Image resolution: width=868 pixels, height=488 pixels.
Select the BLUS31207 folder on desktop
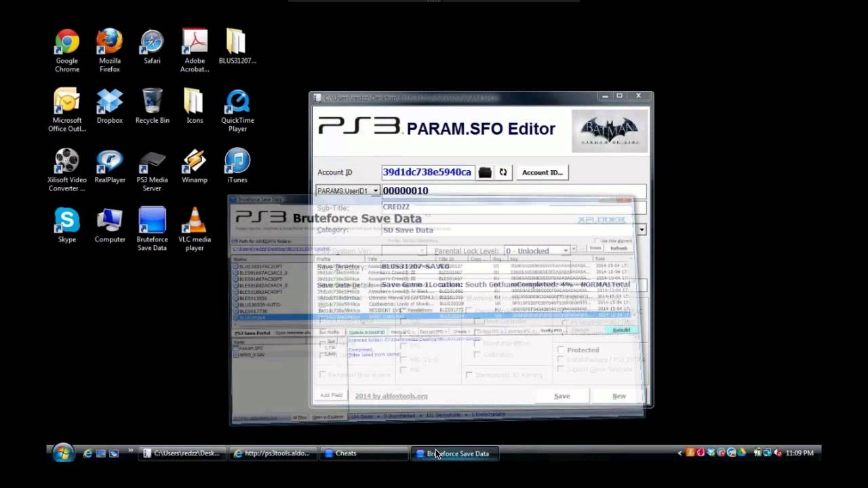click(x=237, y=47)
